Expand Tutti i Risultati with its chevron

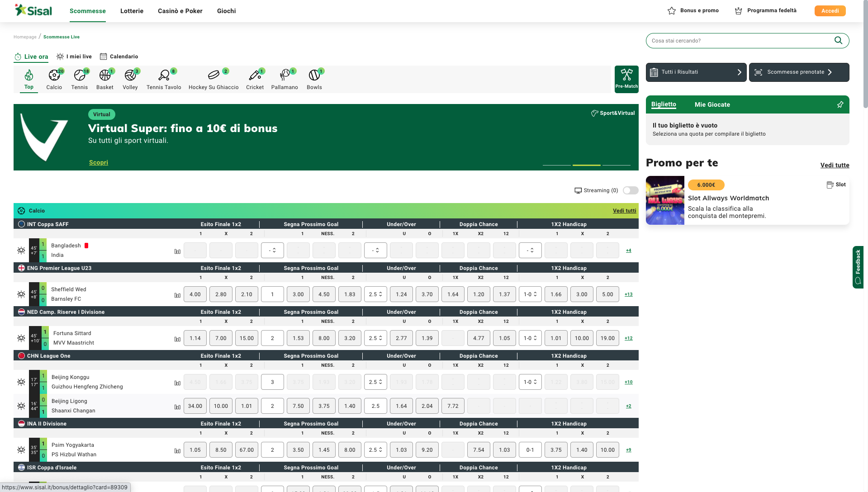[x=739, y=72]
